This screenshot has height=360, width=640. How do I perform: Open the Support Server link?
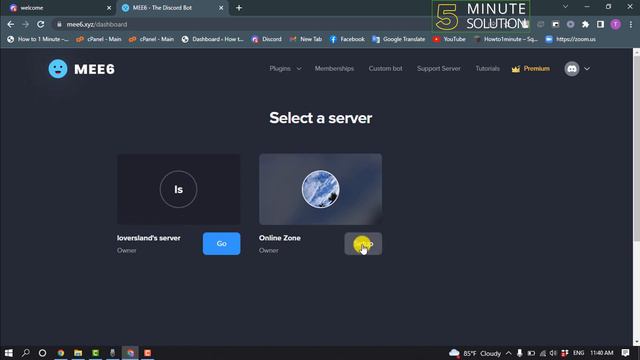[439, 69]
